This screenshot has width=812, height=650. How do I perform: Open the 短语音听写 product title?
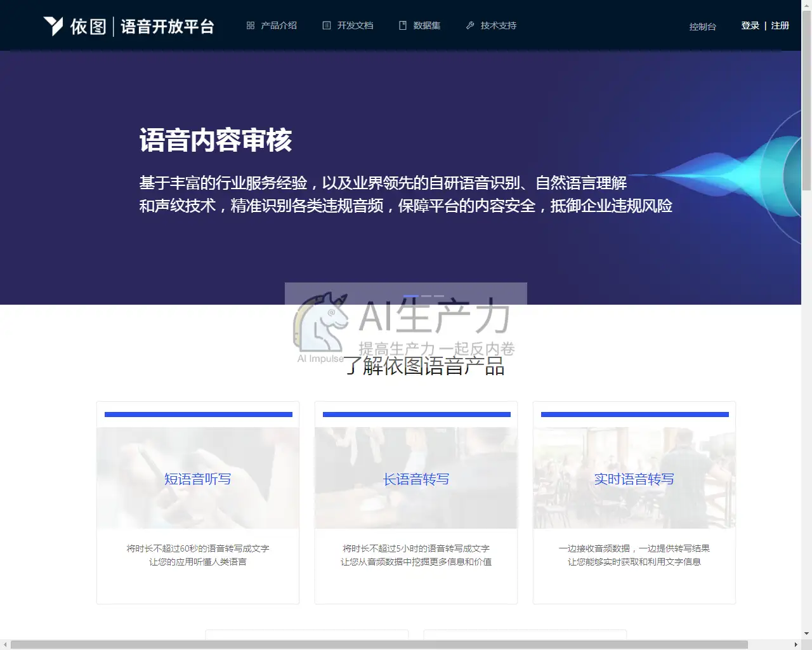pyautogui.click(x=198, y=479)
